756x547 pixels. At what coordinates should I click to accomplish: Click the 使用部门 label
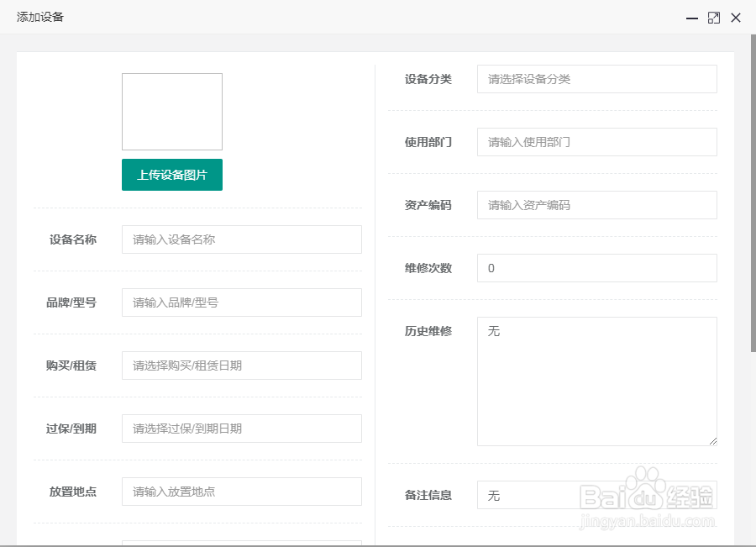[x=428, y=142]
